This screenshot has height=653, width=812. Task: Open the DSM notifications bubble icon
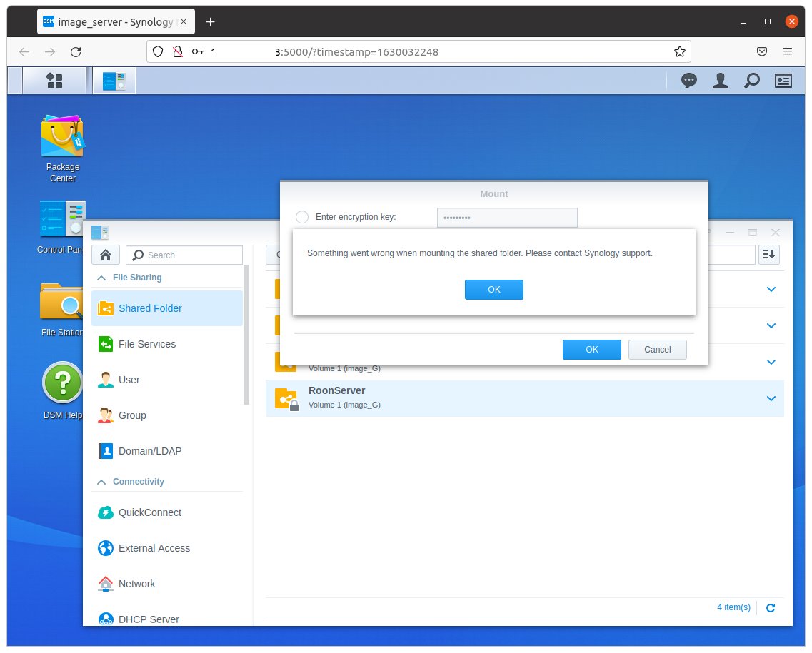(x=688, y=81)
